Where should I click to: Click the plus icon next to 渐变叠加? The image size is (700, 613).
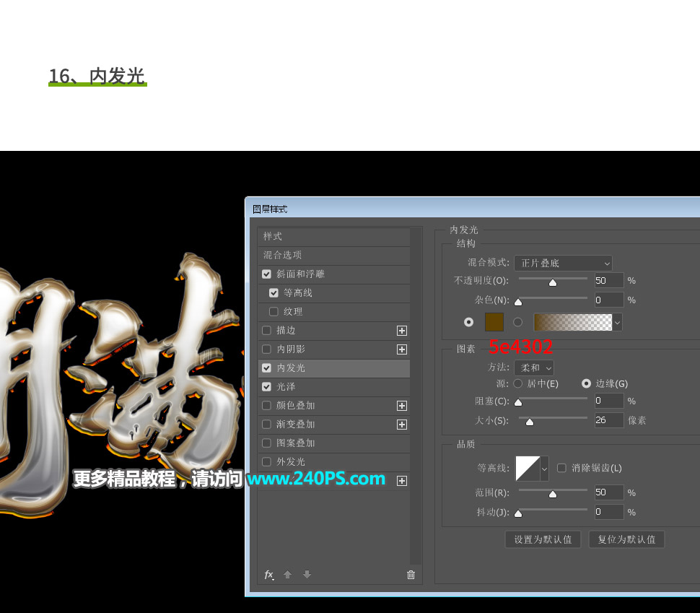pos(402,425)
